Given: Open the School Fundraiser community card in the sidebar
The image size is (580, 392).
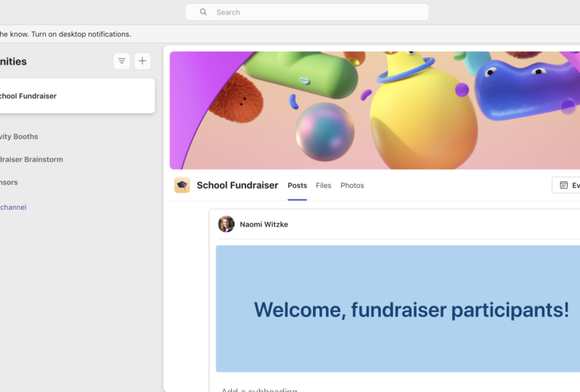Looking at the screenshot, I should coord(75,96).
